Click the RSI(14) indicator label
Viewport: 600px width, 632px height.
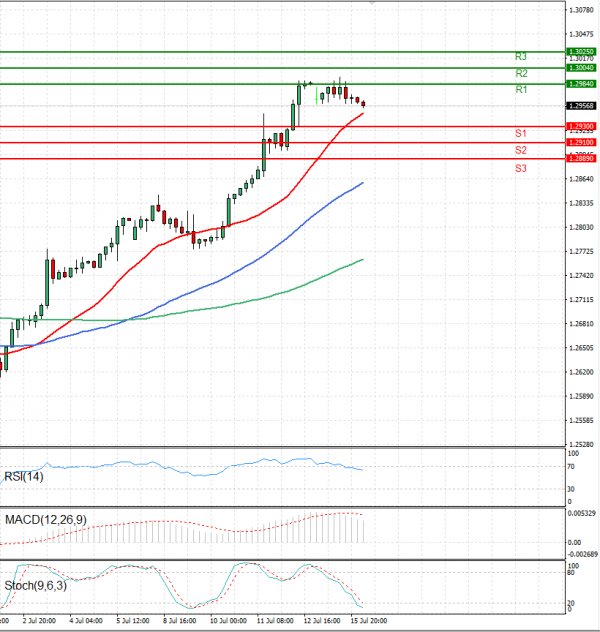point(23,476)
